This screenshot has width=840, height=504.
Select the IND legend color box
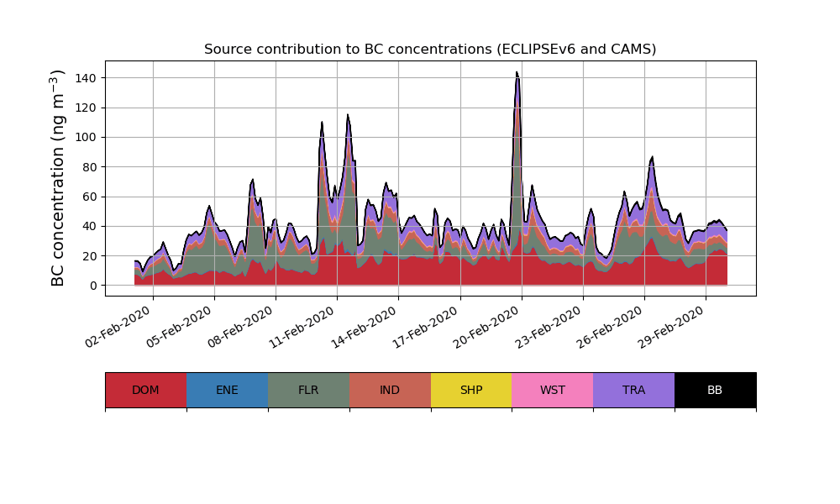click(390, 390)
